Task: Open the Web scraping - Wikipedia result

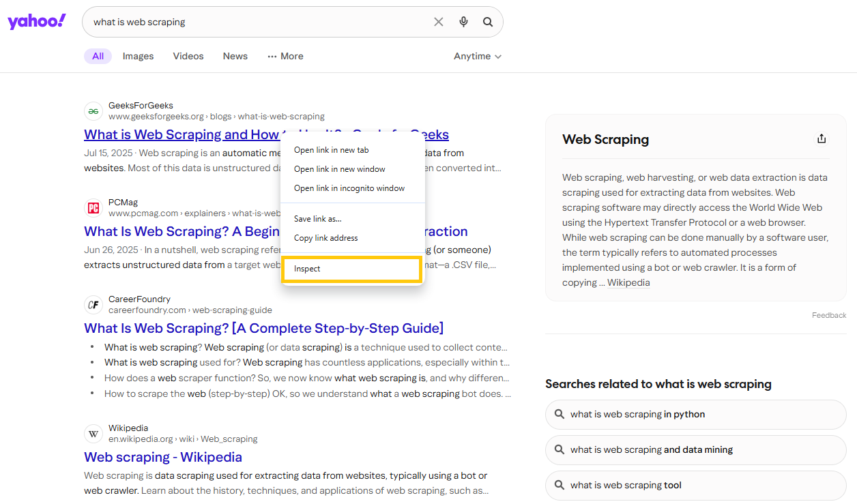Action: (163, 457)
